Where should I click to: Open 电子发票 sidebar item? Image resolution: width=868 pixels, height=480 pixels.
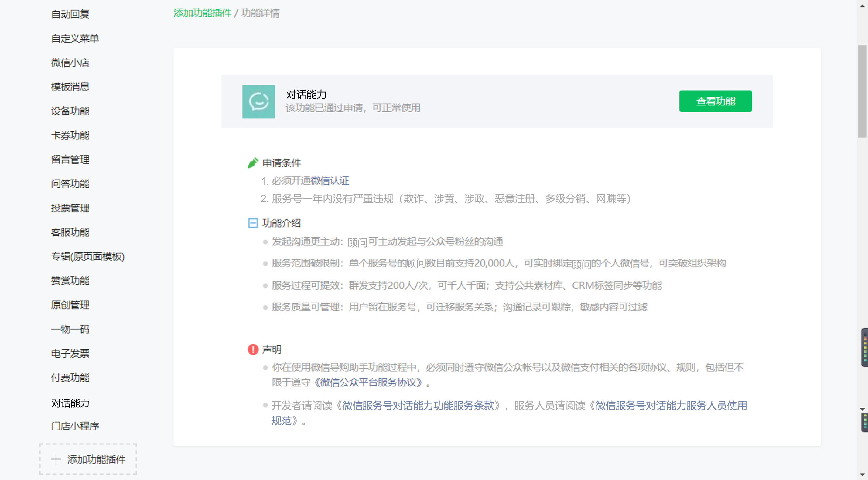(70, 353)
